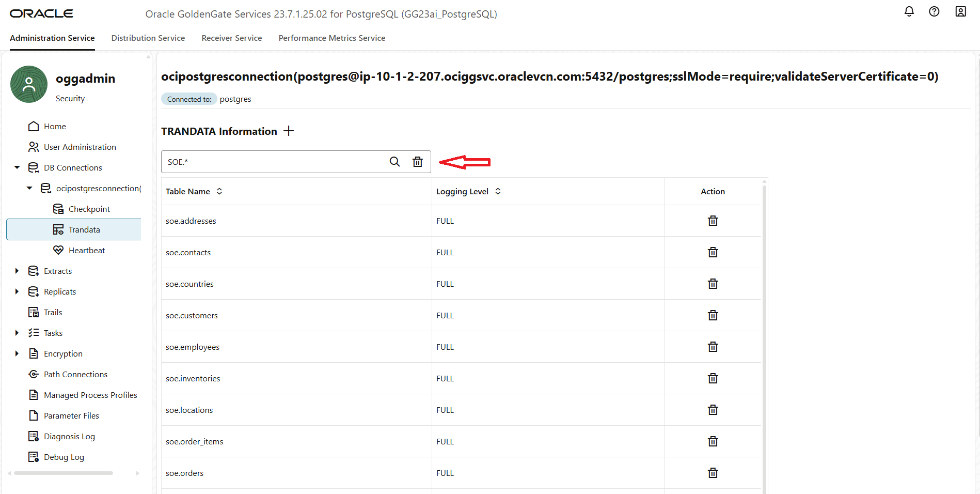Click the Oracle logo
This screenshot has height=494, width=980.
click(x=41, y=13)
